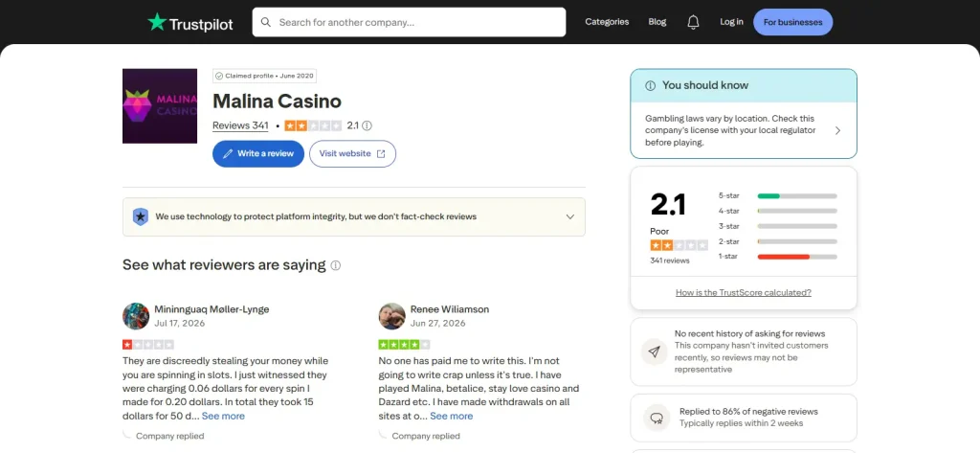980x453 pixels.
Task: Click the four-star rating on Renee's review
Action: click(x=405, y=345)
